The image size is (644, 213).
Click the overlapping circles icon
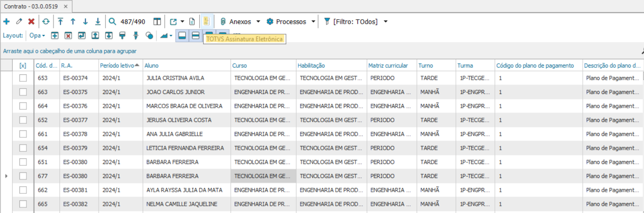(149, 35)
